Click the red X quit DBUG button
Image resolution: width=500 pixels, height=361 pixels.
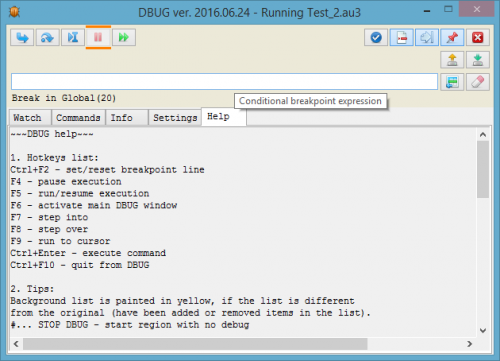point(478,37)
